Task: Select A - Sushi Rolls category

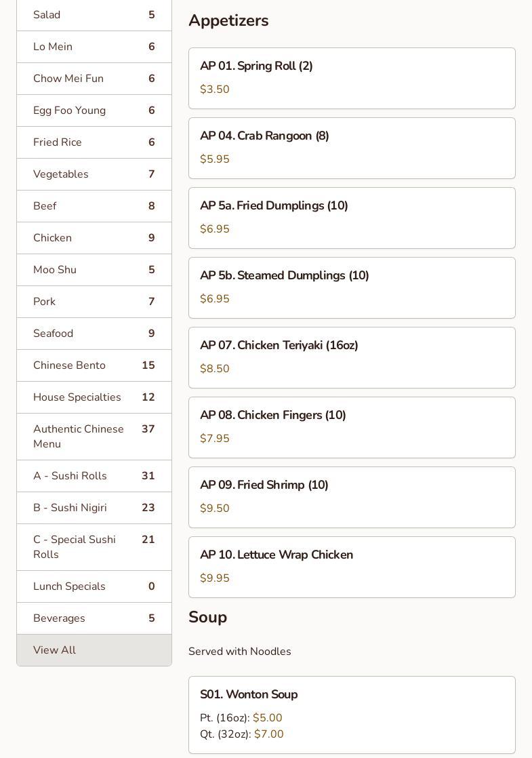Action: (x=94, y=476)
